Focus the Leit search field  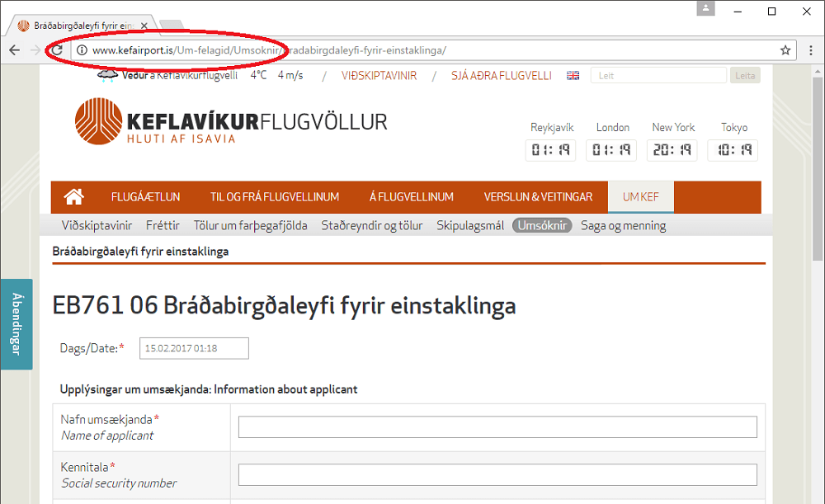pos(658,75)
